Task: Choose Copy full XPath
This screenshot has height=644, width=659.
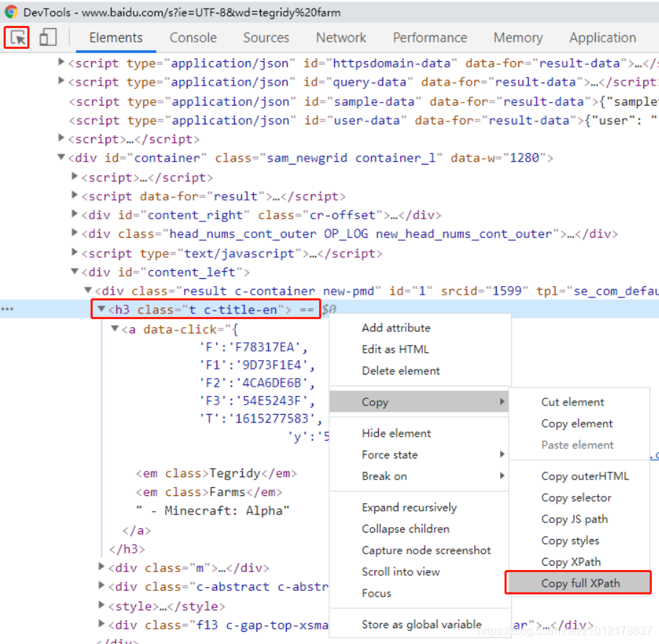Action: pos(579,584)
